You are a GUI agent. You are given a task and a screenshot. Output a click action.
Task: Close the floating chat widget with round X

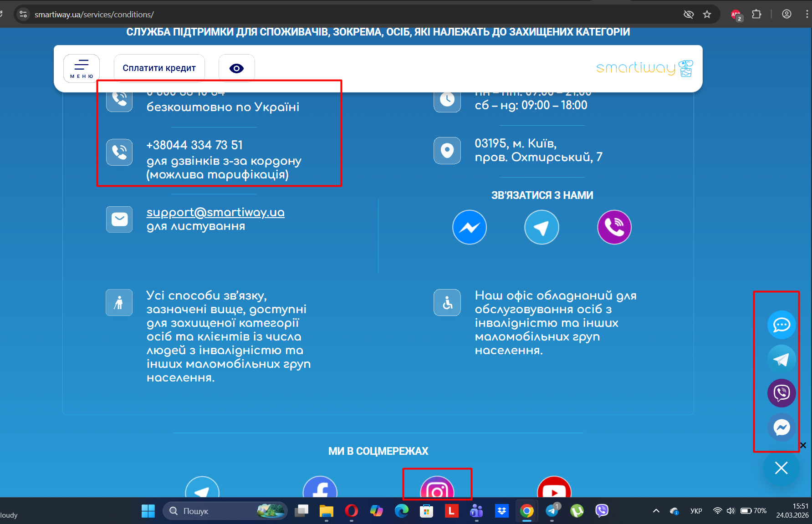(x=781, y=468)
